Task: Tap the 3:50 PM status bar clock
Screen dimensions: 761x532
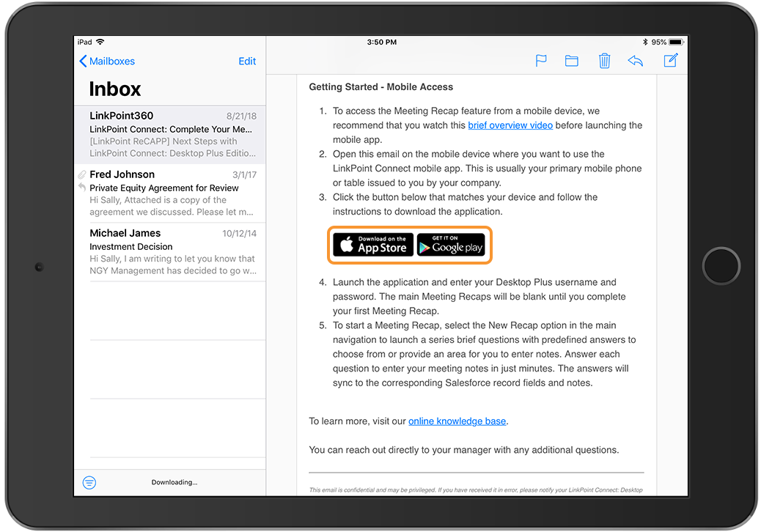Action: 381,43
